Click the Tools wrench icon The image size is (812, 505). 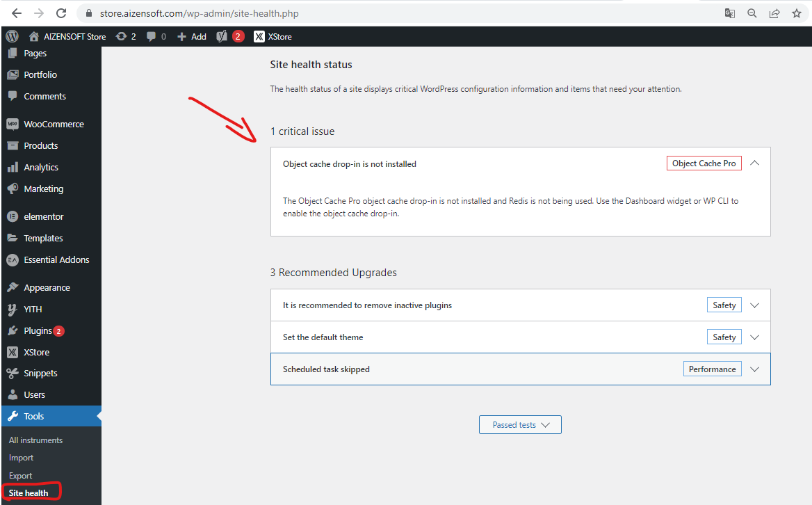pos(13,416)
